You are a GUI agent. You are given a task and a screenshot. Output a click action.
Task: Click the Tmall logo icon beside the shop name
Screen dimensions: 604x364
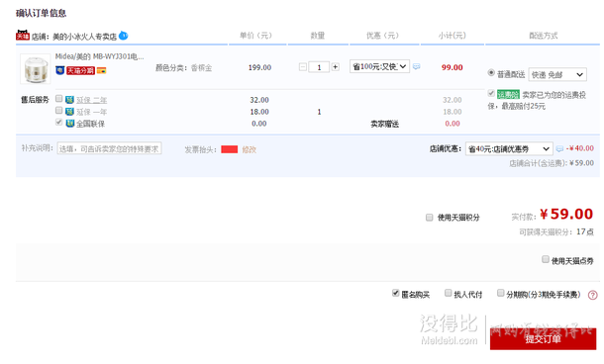click(x=23, y=36)
